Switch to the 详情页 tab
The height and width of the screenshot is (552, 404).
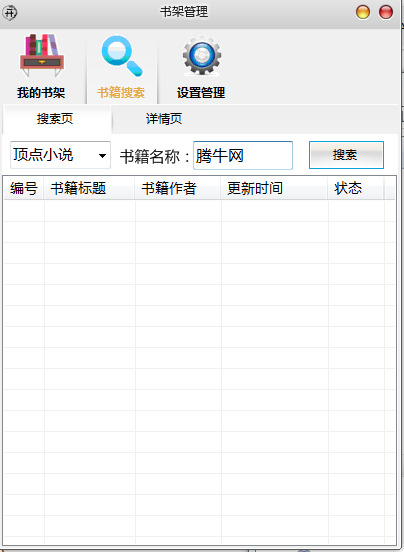(x=164, y=119)
